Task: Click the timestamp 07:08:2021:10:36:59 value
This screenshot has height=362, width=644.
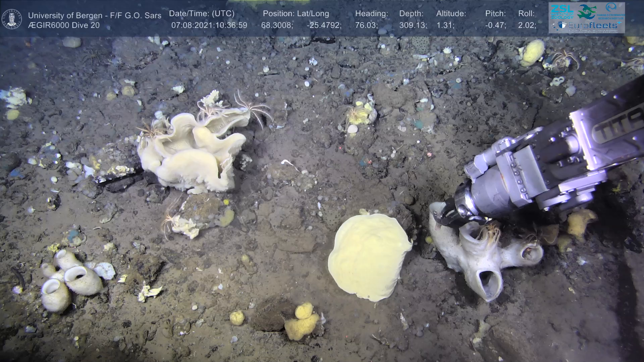Action: (209, 25)
